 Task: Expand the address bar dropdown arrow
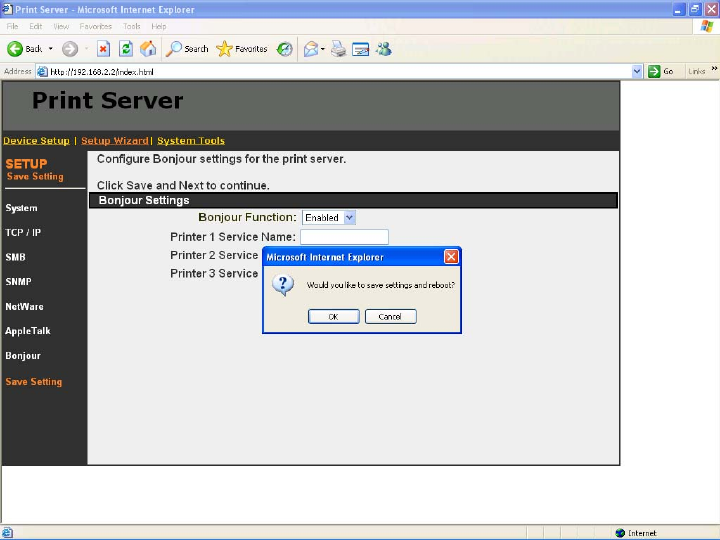[636, 71]
